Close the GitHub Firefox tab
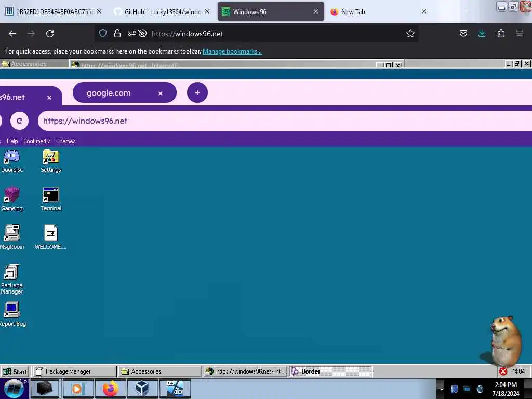The height and width of the screenshot is (399, 532). [207, 11]
